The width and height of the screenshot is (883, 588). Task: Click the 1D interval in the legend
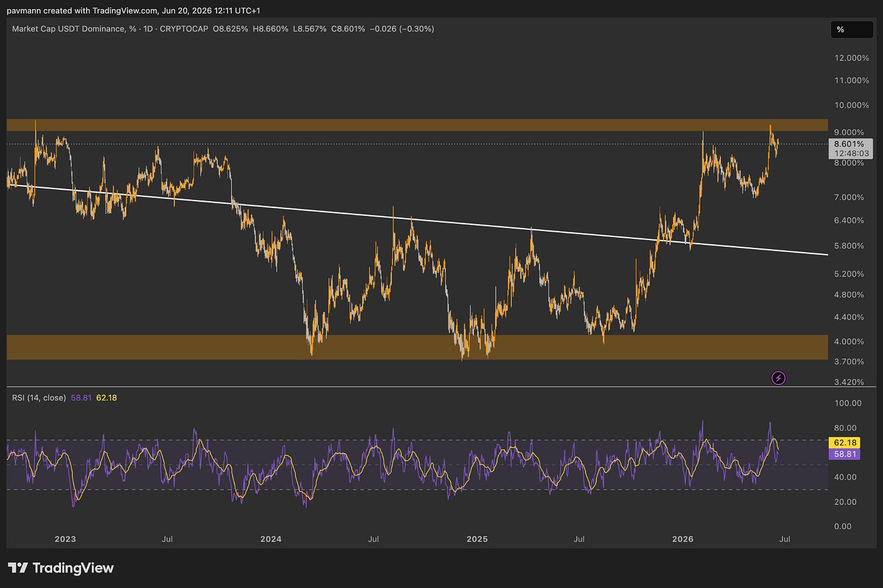148,29
